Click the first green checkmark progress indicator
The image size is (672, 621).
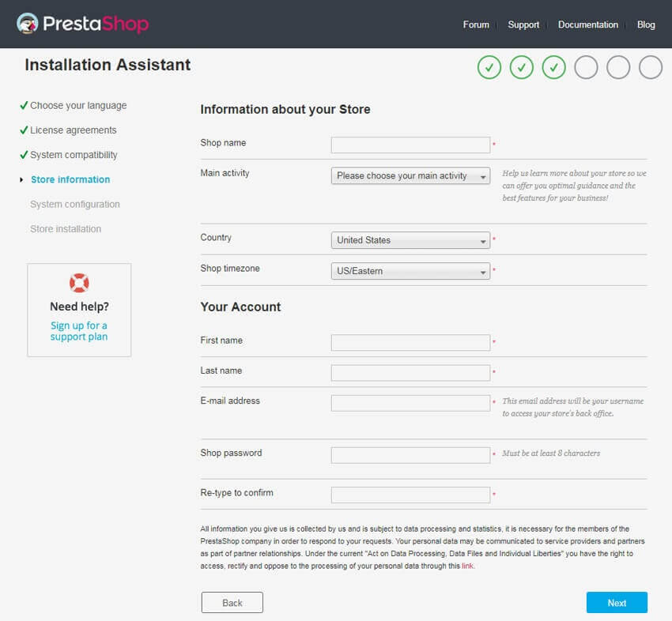pos(489,68)
